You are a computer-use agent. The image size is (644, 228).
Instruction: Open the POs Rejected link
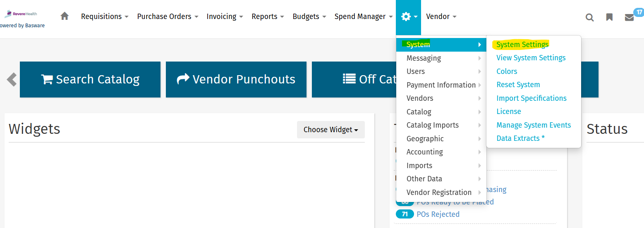438,214
